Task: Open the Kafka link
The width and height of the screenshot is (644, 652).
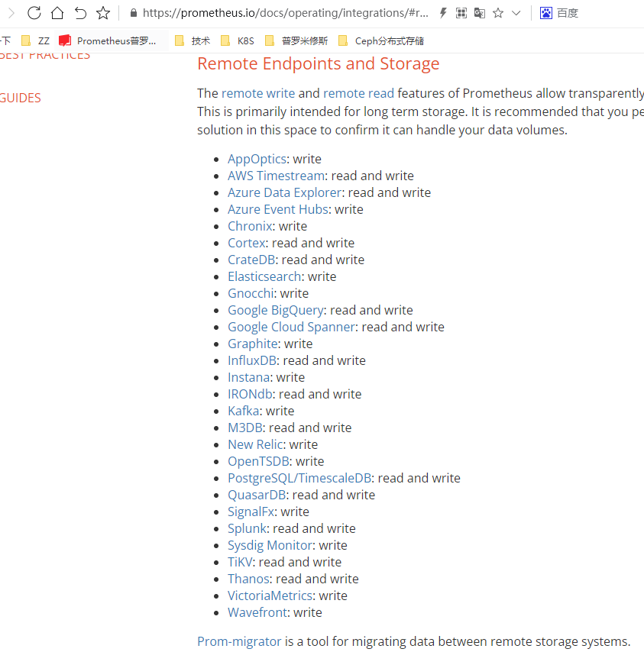Action: [244, 411]
